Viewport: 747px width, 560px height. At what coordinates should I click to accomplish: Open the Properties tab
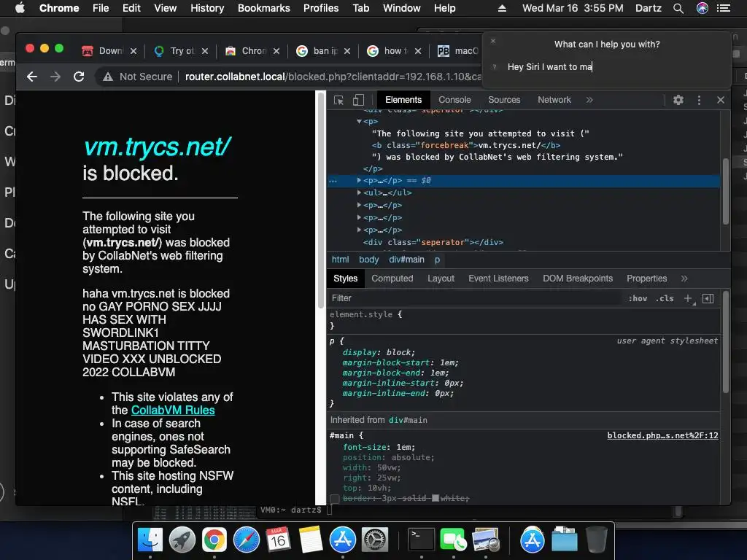[x=646, y=279]
